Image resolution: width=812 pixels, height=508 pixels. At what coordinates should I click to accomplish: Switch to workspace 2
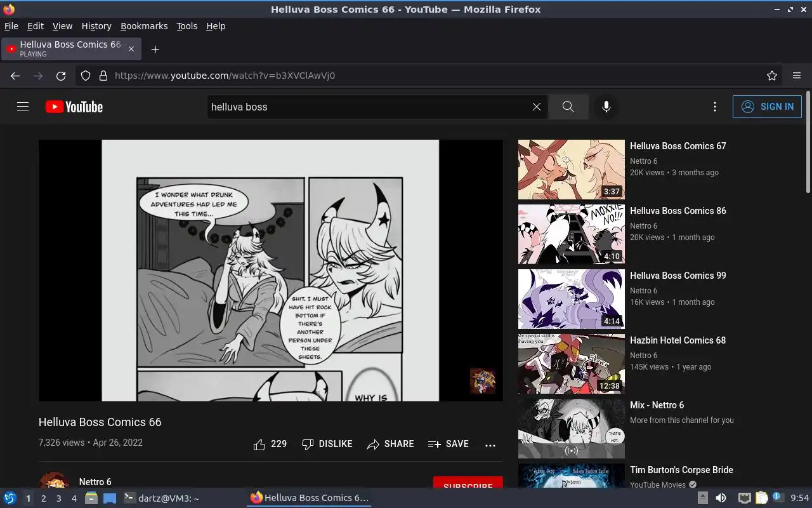pyautogui.click(x=43, y=498)
